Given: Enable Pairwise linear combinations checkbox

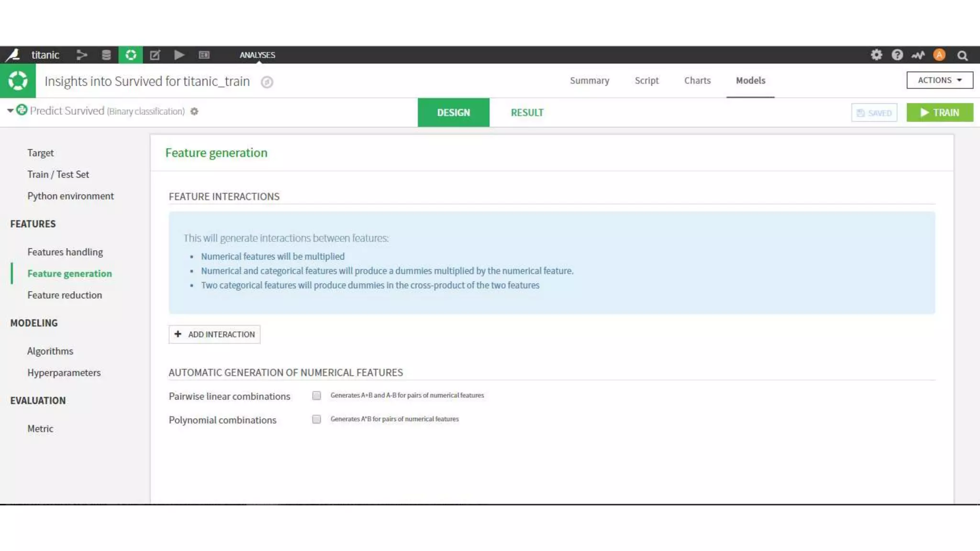Looking at the screenshot, I should point(316,396).
